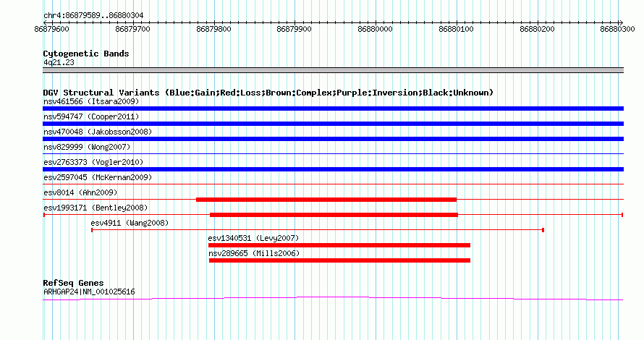This screenshot has width=644, height=340.
Task: Open variant esv2763373 (Vogler2010) label
Action: (93, 162)
